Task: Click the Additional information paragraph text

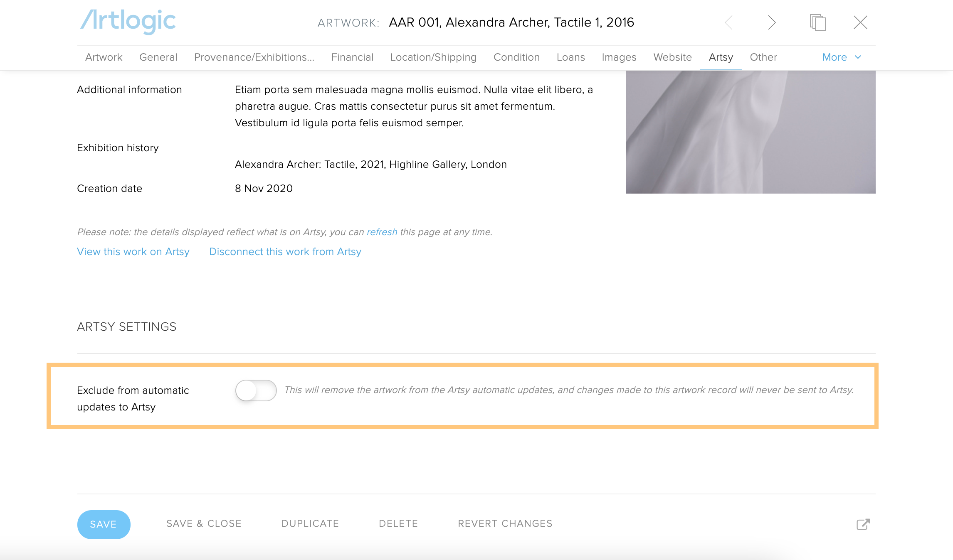Action: pos(414,106)
